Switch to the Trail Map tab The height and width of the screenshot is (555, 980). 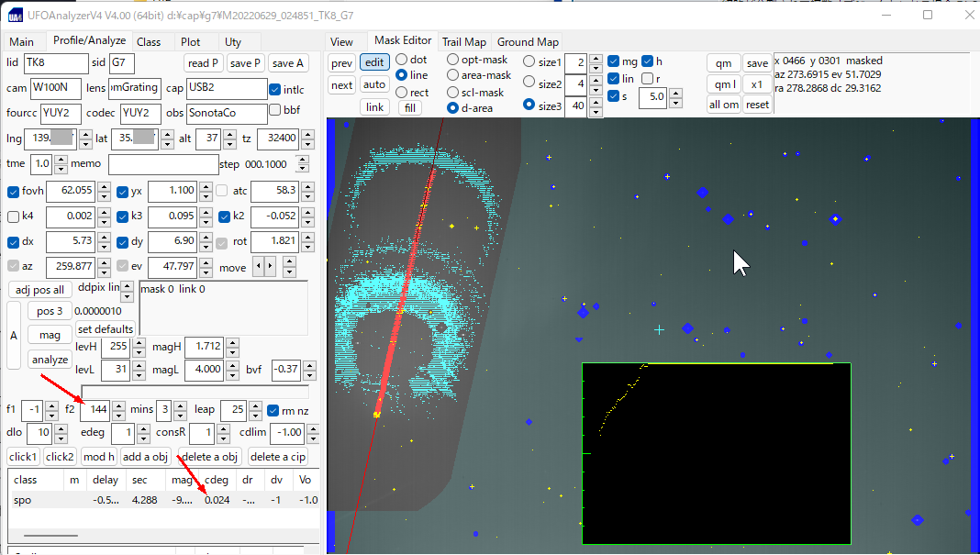pyautogui.click(x=463, y=42)
